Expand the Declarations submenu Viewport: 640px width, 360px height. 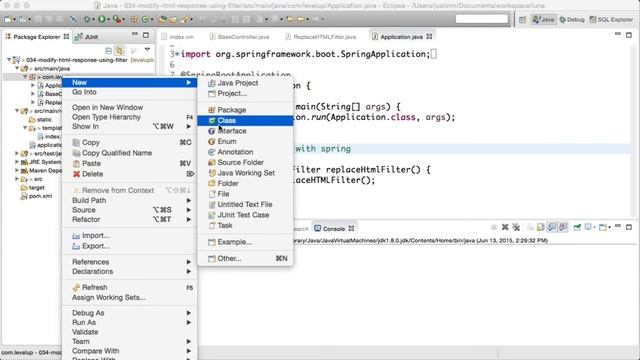point(129,271)
